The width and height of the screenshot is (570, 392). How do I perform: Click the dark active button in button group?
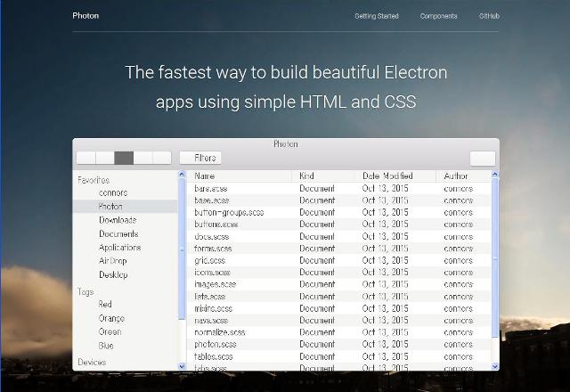124,158
